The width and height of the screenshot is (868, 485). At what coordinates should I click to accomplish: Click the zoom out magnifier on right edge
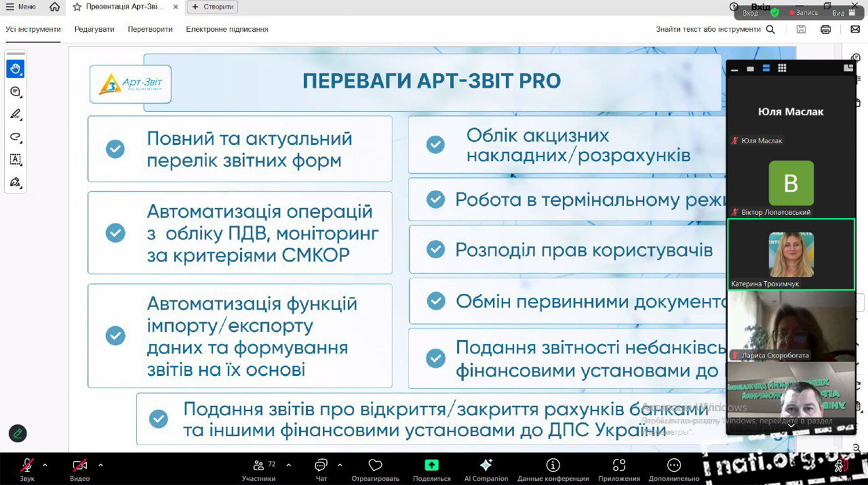click(857, 448)
